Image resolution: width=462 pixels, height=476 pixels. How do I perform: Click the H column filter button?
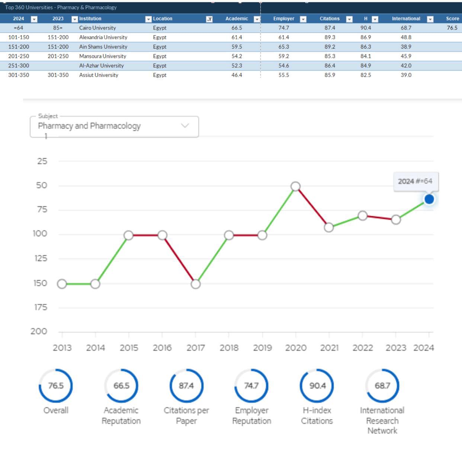[375, 19]
